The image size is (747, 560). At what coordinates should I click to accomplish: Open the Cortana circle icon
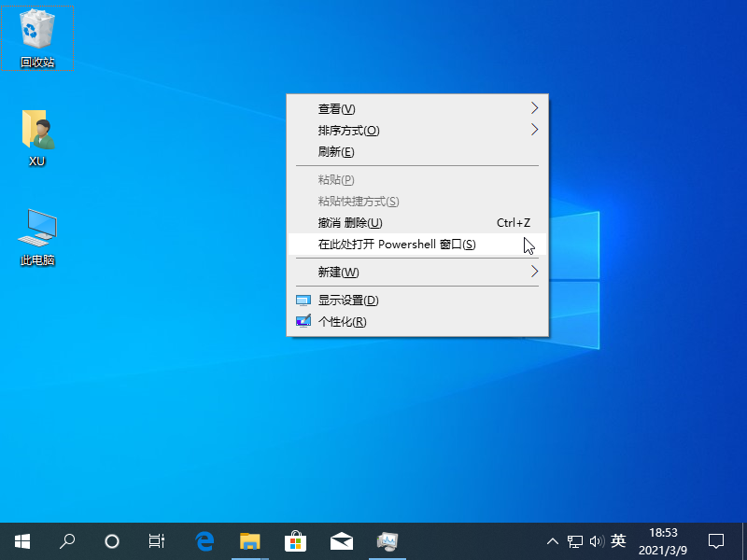coord(112,540)
